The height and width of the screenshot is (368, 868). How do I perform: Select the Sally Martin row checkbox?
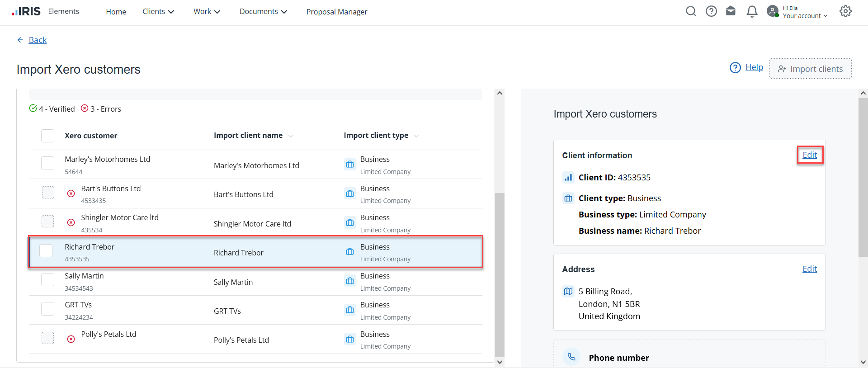tap(47, 280)
